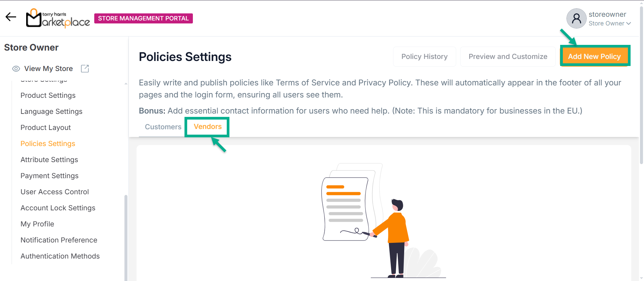Open Attribute Settings

tap(49, 160)
